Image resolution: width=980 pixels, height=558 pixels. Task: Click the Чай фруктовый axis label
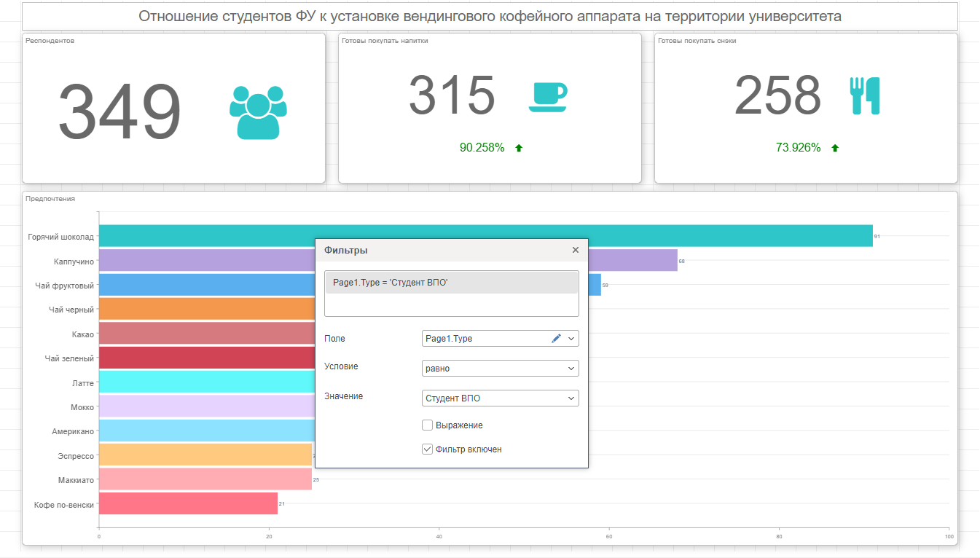65,285
